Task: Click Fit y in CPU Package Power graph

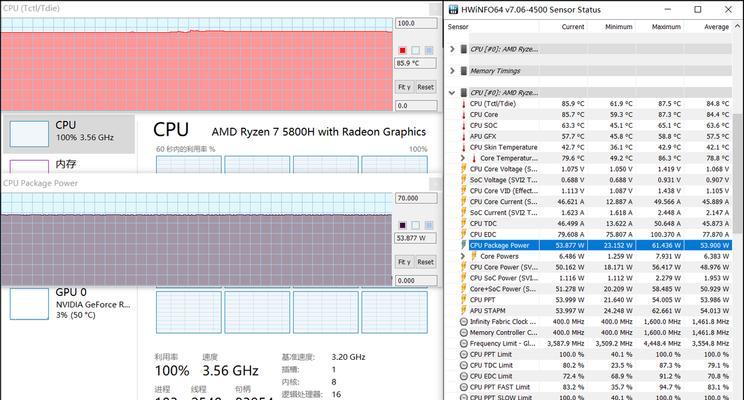Action: coord(404,262)
